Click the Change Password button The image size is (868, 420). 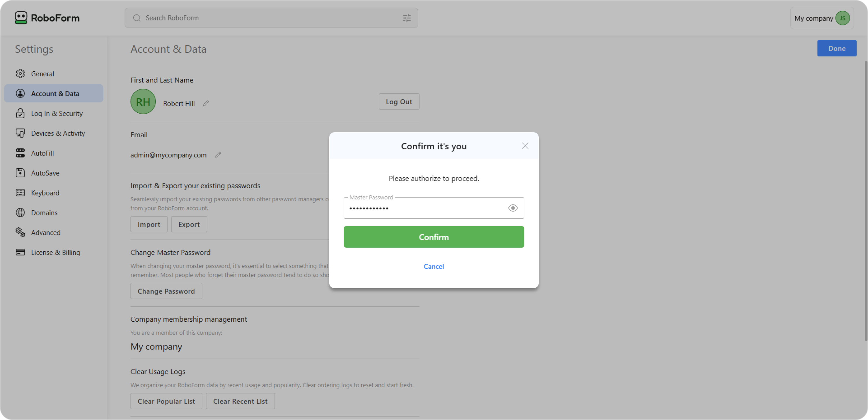pos(166,291)
